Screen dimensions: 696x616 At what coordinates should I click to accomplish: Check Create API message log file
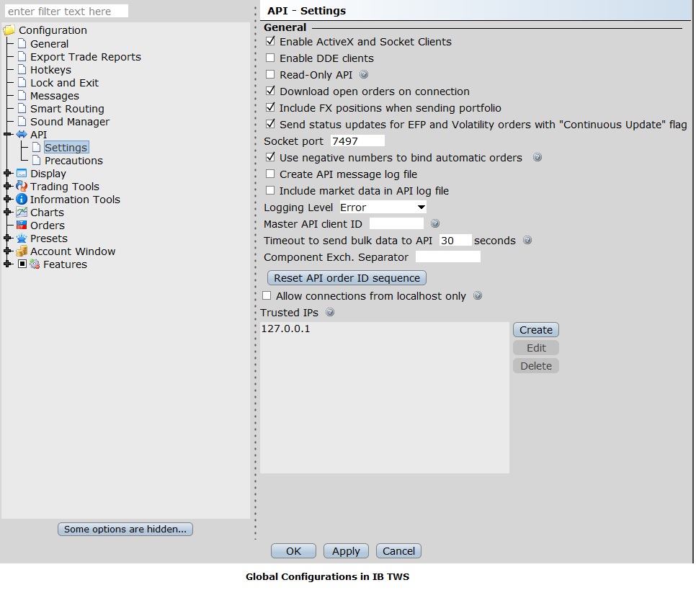pyautogui.click(x=271, y=174)
